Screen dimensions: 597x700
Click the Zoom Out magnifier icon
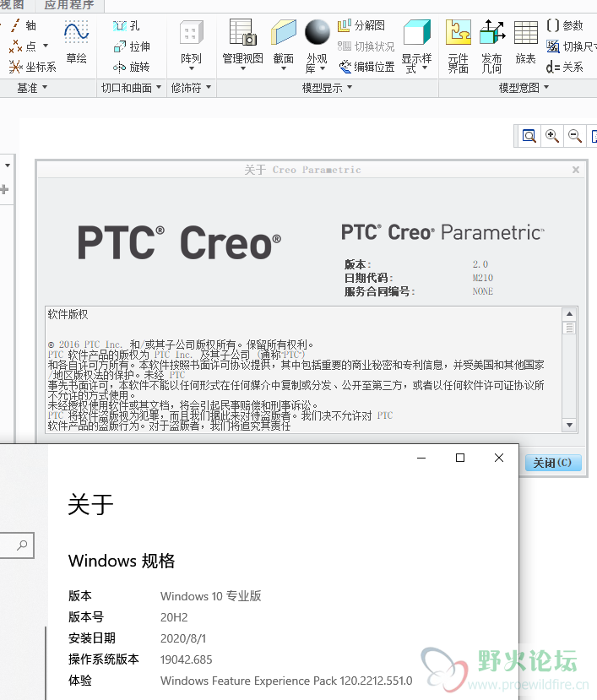[575, 136]
